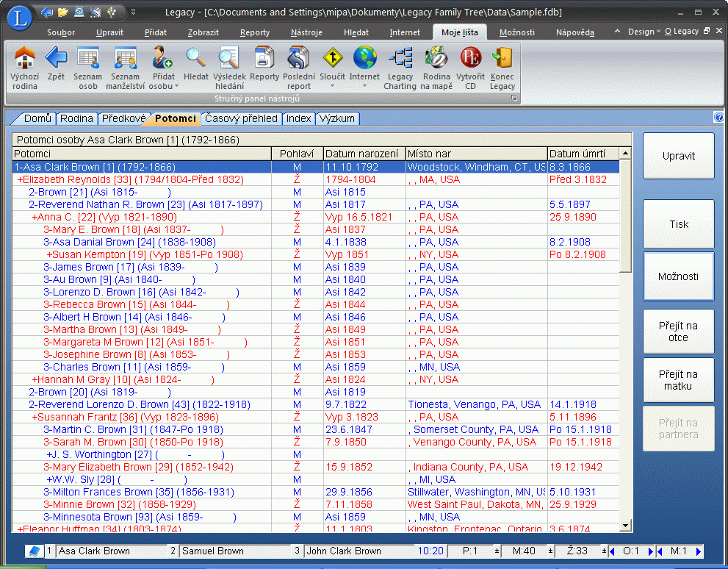Click the Možnosti button on right panel
Image resolution: width=728 pixels, height=569 pixels.
(678, 276)
